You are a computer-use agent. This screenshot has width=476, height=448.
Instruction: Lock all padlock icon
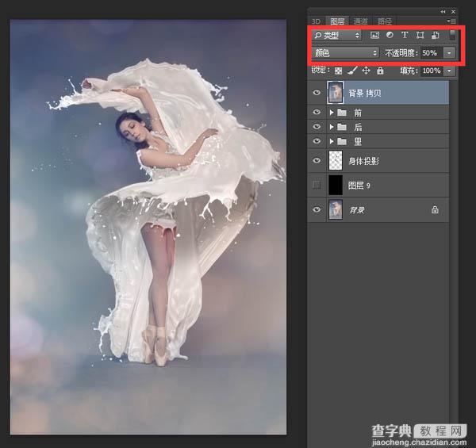pos(380,71)
